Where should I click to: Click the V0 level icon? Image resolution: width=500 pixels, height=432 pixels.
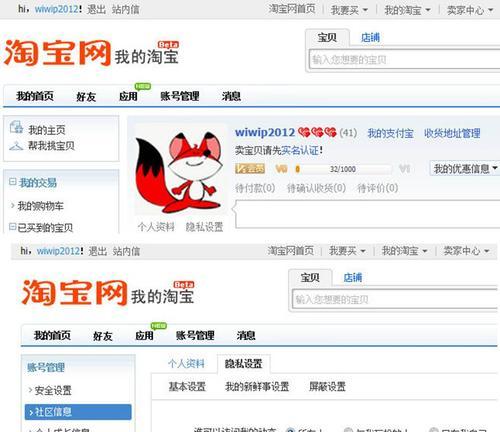click(281, 169)
